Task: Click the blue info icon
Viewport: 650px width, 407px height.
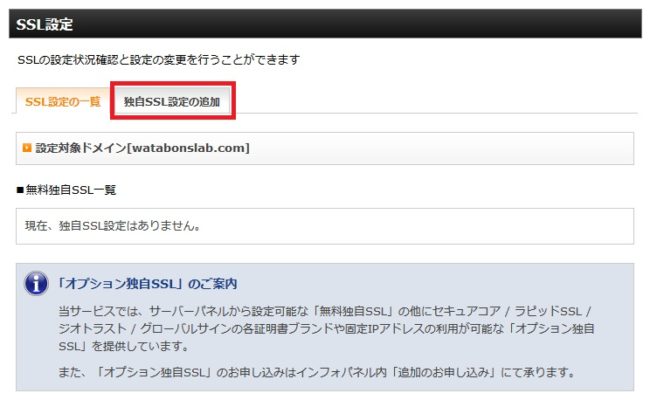Action: [x=36, y=283]
